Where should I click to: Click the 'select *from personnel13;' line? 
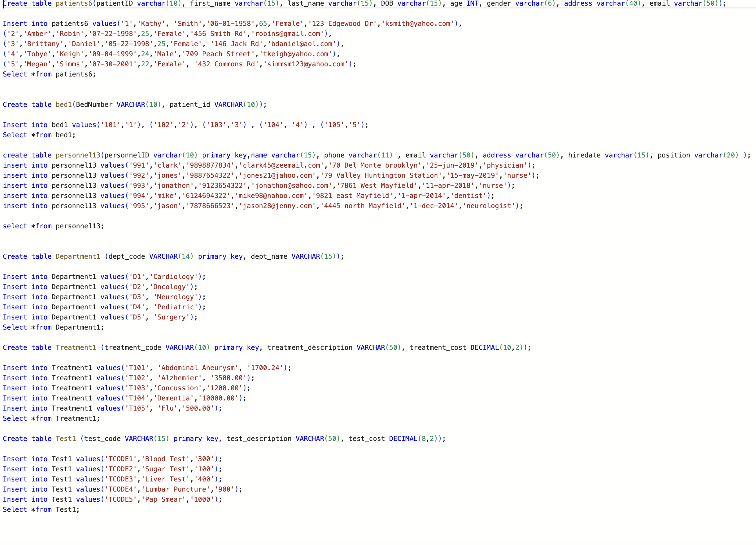pyautogui.click(x=53, y=226)
